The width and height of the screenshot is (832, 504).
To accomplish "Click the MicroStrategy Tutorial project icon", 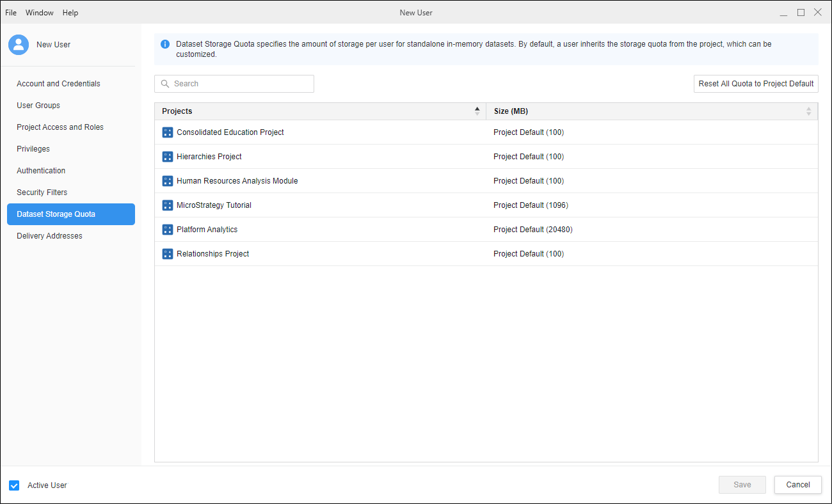I will click(168, 205).
